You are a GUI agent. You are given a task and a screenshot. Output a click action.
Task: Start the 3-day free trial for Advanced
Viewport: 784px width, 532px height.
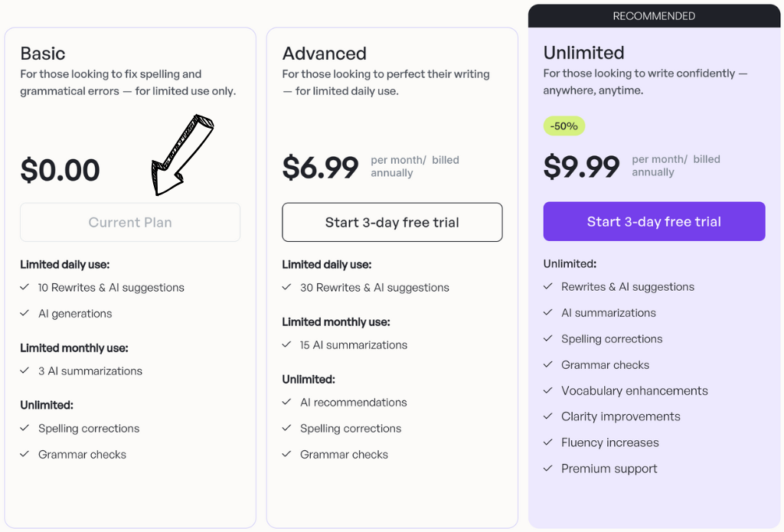tap(392, 222)
